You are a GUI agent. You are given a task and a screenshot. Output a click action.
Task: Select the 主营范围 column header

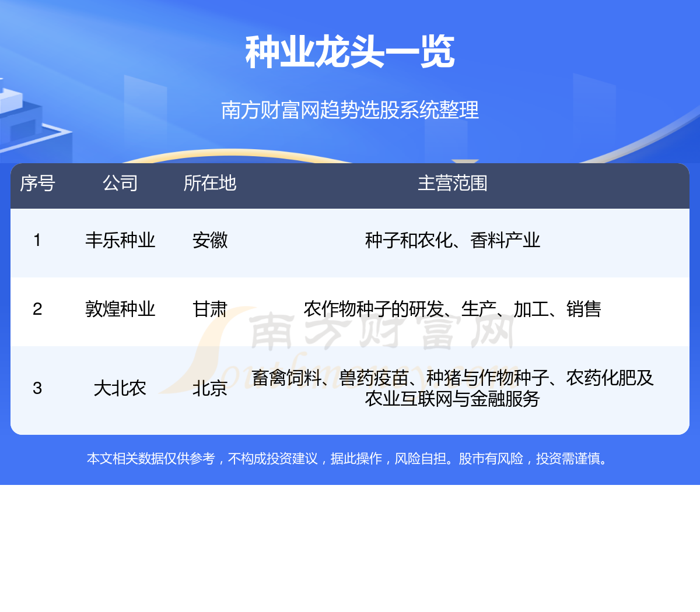pyautogui.click(x=453, y=184)
